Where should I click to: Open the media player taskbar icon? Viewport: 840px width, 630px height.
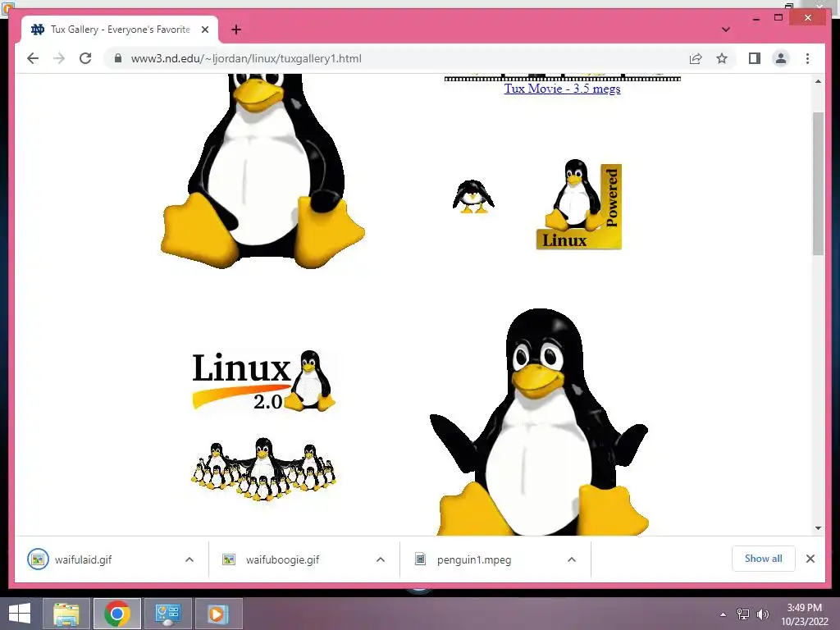point(218,614)
